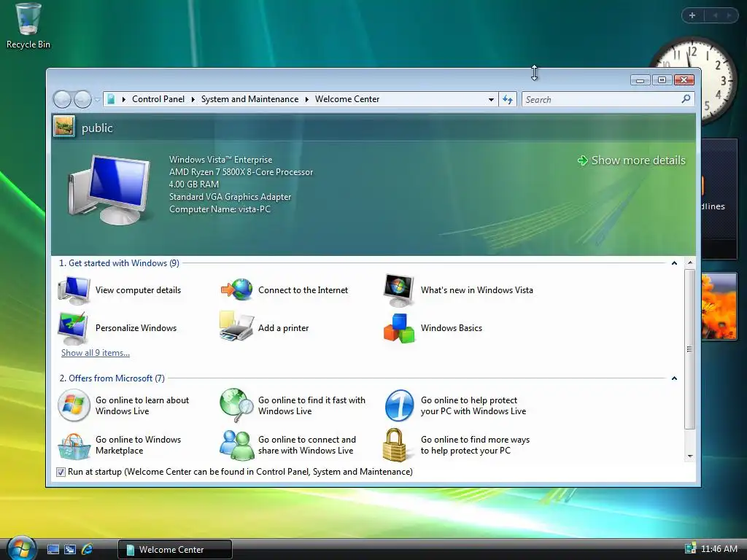Screen dimensions: 747x560
Task: Click the large computer monitor image
Action: point(110,189)
